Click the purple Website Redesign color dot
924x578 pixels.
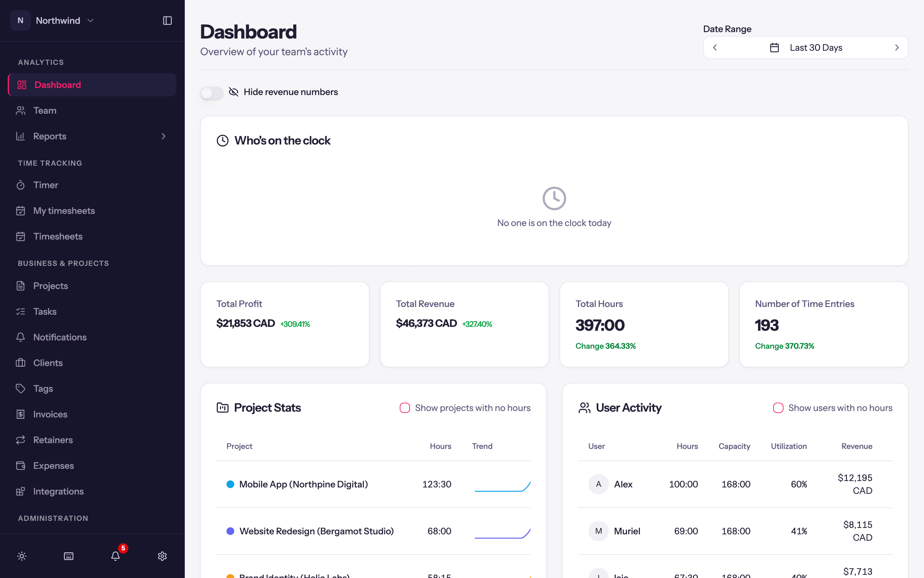[x=230, y=531]
